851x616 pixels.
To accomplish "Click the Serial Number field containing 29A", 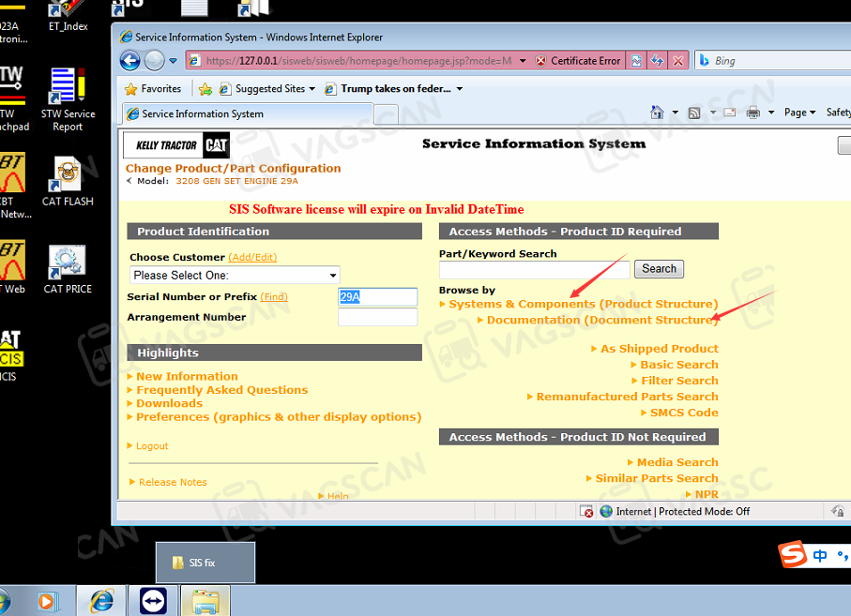I will tap(378, 296).
